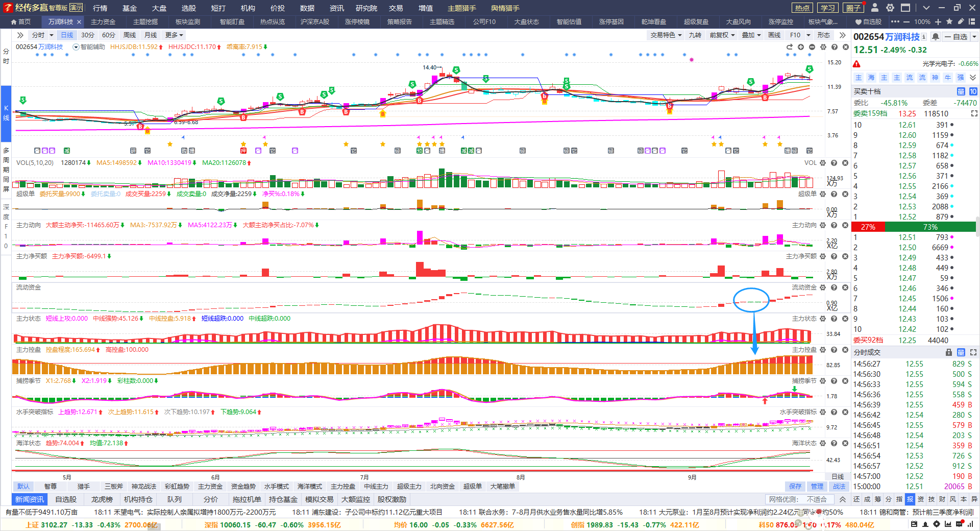The image size is (980, 531).
Task: Click the chart-line icon in status bar
Action: (948, 524)
